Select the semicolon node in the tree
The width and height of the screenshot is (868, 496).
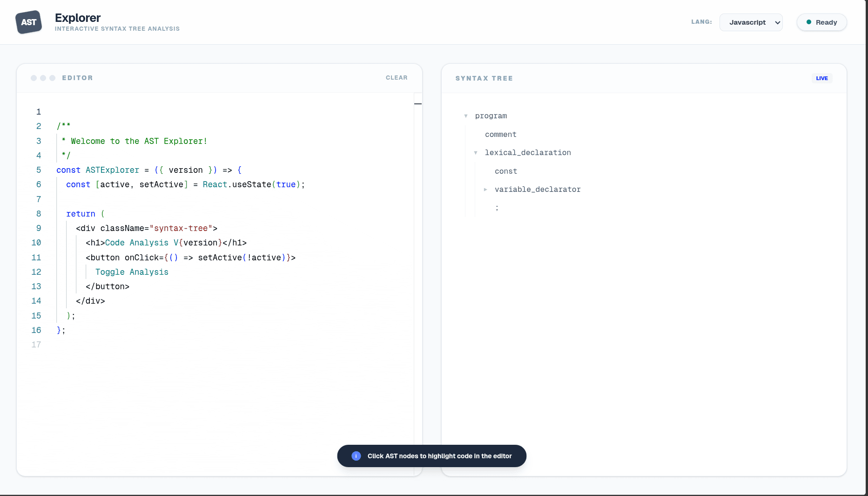497,208
